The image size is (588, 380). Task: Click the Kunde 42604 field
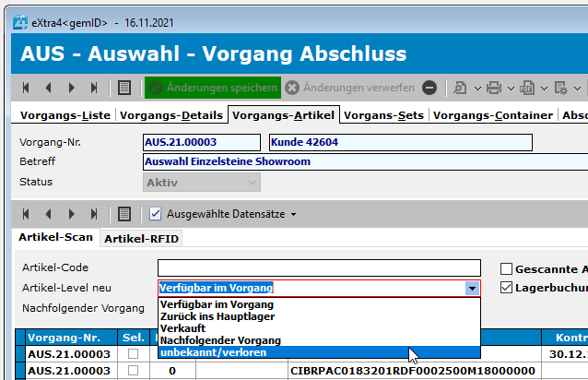[x=401, y=142]
